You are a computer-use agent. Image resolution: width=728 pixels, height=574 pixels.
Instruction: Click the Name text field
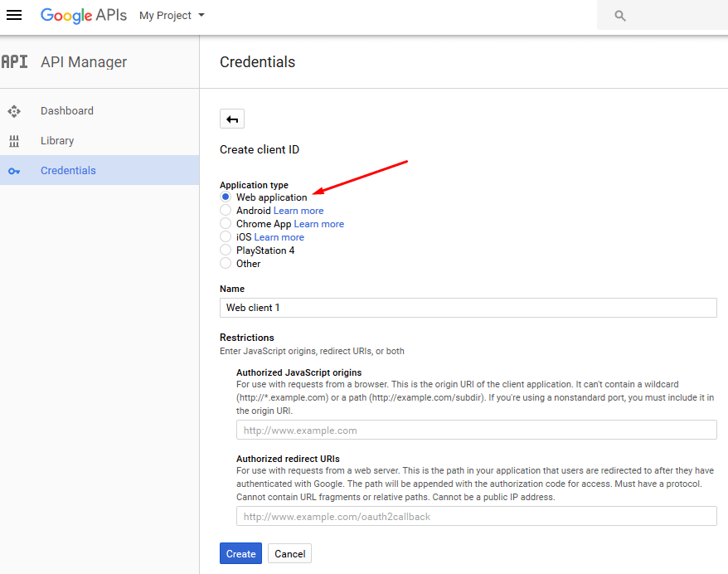(468, 308)
